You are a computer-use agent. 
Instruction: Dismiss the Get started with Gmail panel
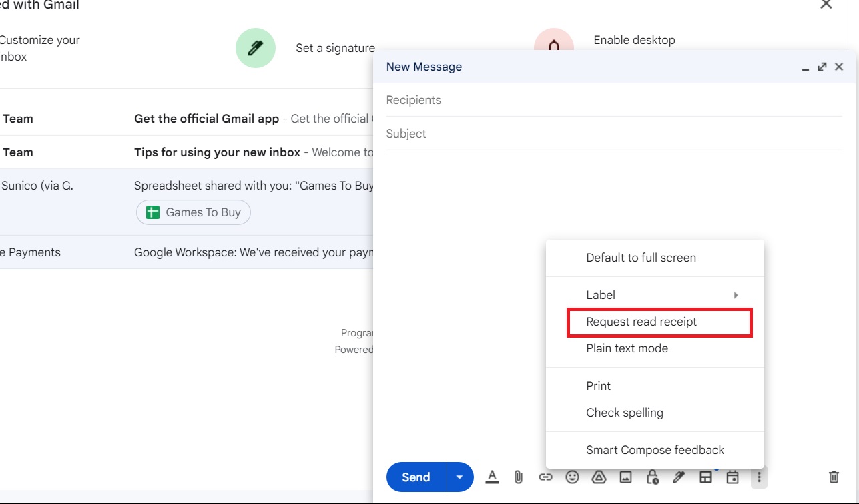click(826, 4)
